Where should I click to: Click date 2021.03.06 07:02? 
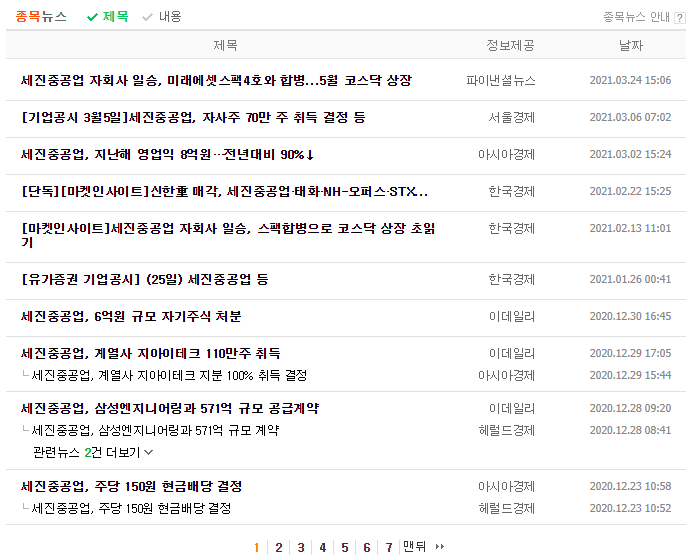coord(630,117)
